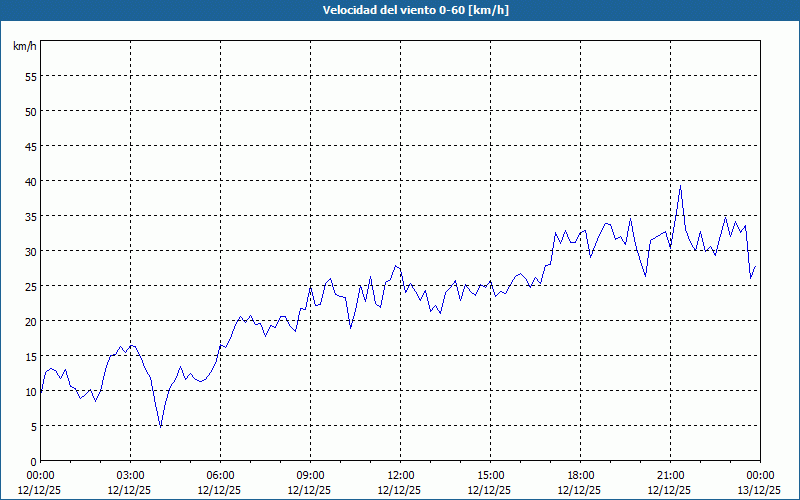
Task: Click the '10' value on y-axis
Action: 30,391
